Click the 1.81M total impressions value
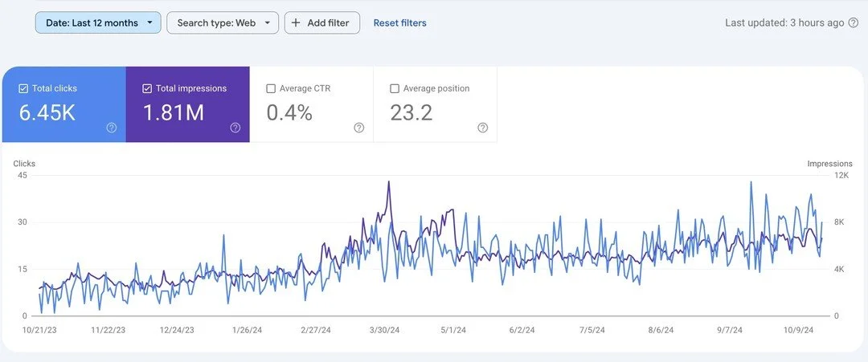The height and width of the screenshot is (362, 868). pyautogui.click(x=174, y=112)
